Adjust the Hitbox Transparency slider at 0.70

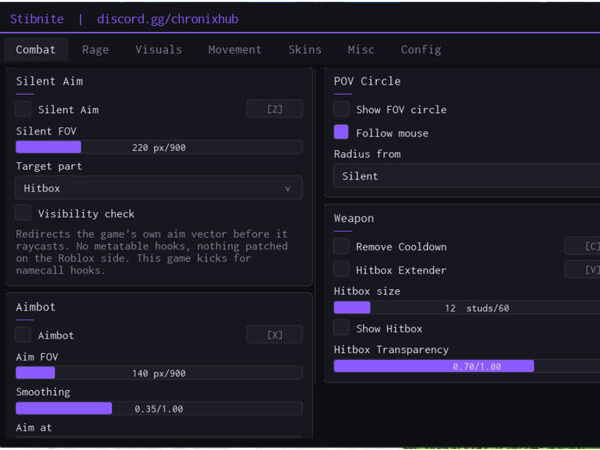pos(467,366)
